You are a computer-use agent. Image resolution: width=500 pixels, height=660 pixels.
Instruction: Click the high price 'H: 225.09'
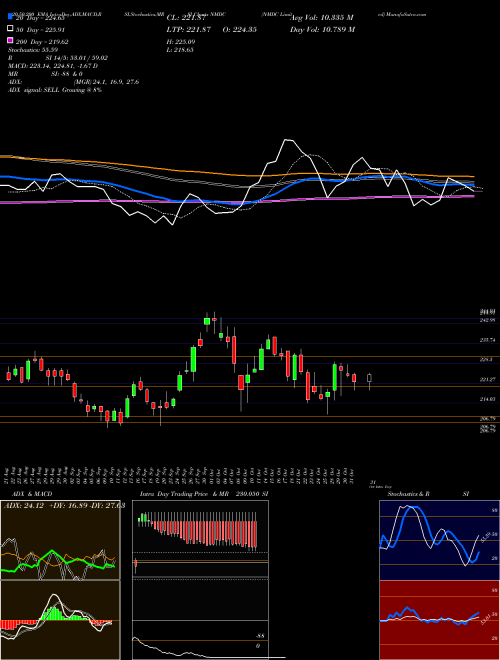pos(181,42)
